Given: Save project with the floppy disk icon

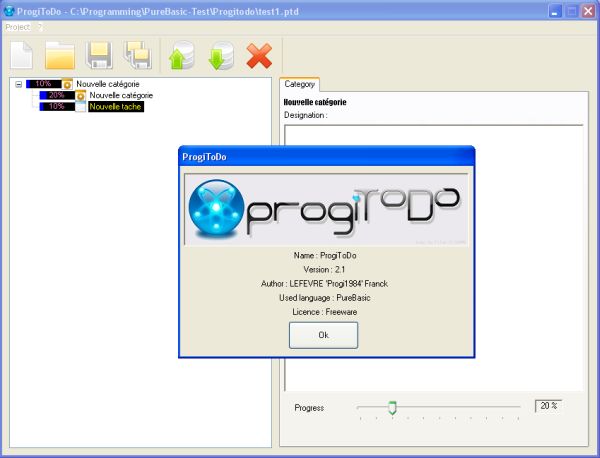Looking at the screenshot, I should (x=99, y=55).
